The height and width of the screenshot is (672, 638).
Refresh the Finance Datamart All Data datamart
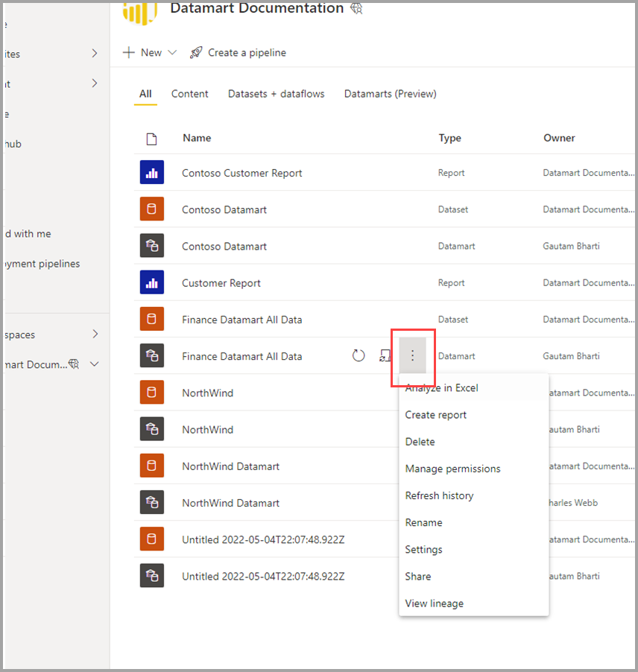point(359,355)
